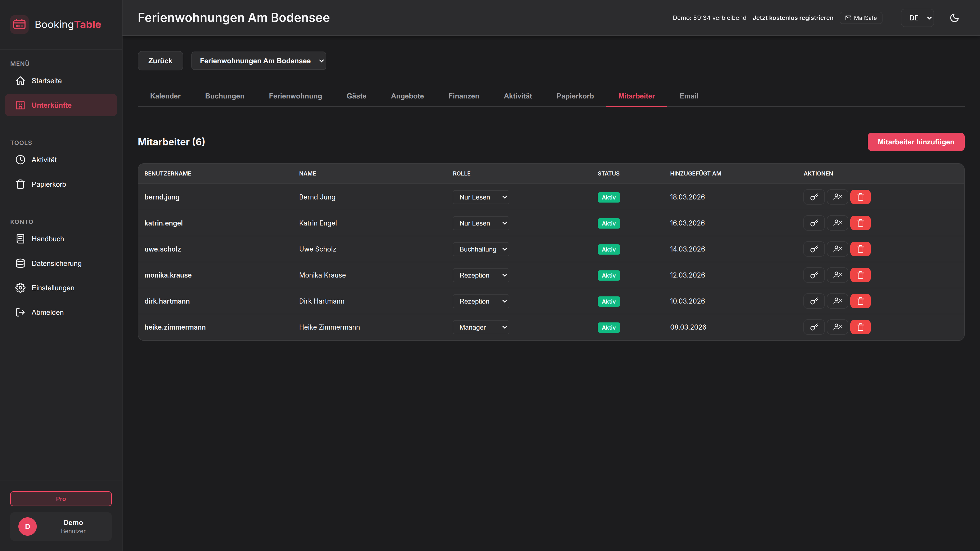
Task: Change the Manager role for heike.zimmermann
Action: point(481,327)
